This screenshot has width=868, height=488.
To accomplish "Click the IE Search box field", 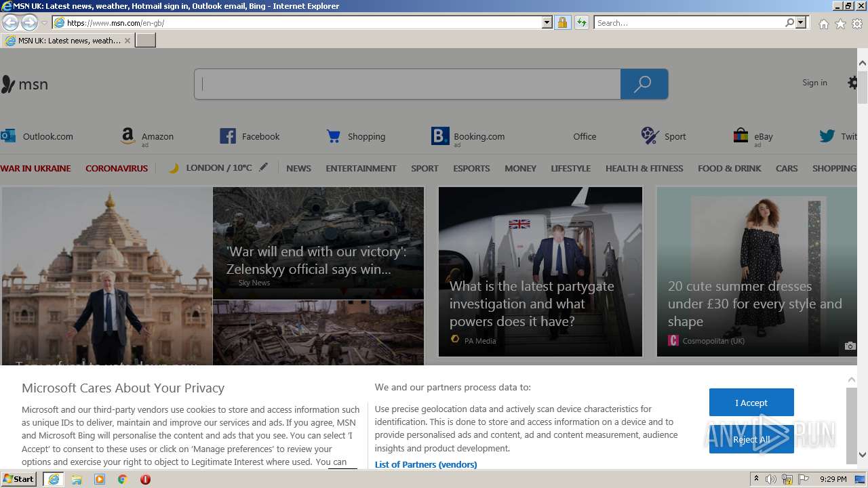I will pos(689,22).
